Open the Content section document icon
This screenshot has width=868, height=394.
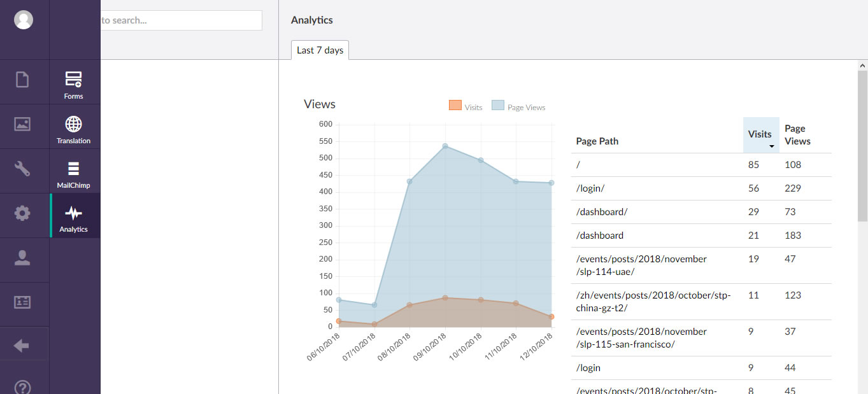pos(22,80)
